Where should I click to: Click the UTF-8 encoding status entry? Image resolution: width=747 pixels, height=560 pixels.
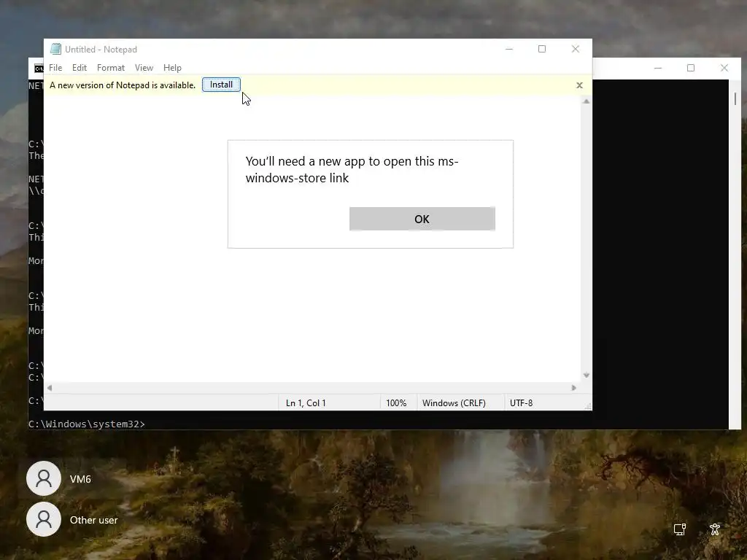521,402
